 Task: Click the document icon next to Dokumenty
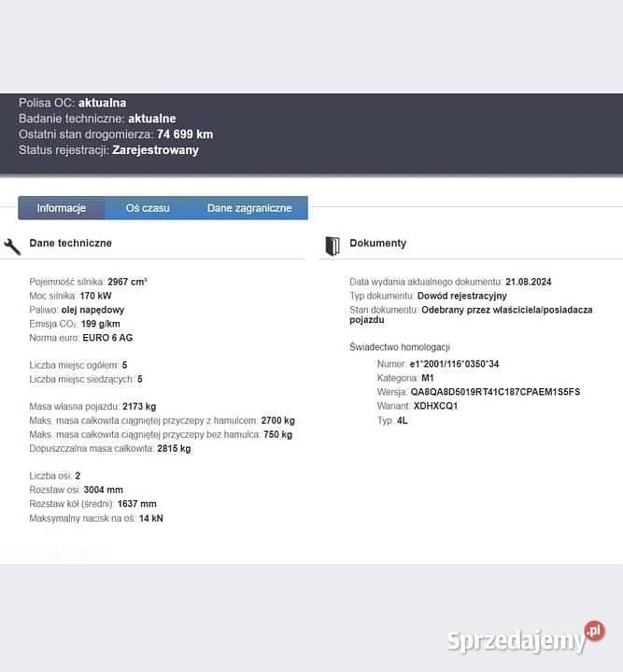(x=332, y=245)
